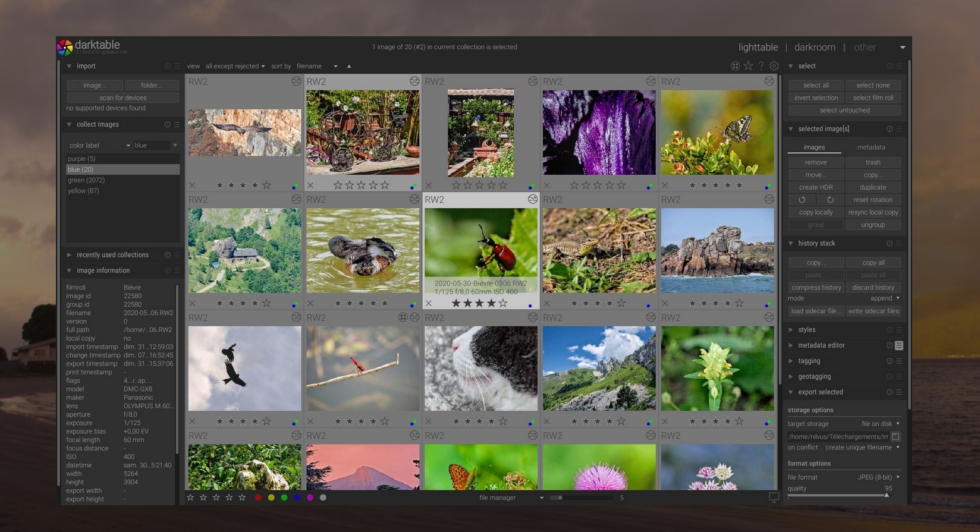Open preferences gear icon
The image size is (980, 532).
[x=774, y=66]
